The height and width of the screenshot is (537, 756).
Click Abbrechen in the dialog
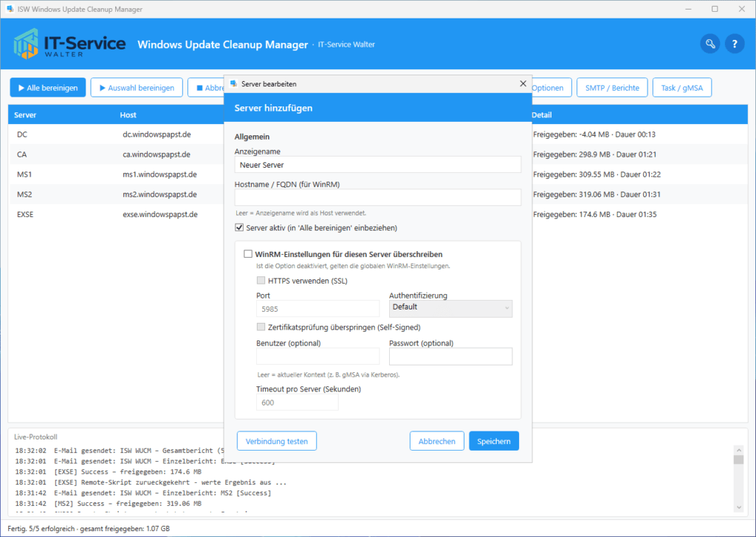[x=437, y=441]
